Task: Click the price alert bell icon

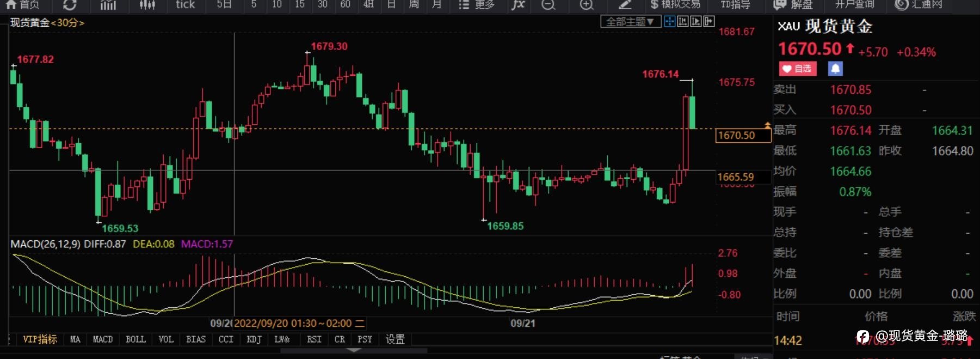Action: tap(835, 69)
